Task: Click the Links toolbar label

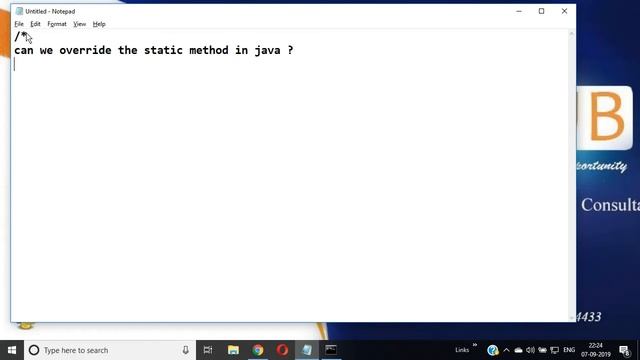Action: point(462,350)
